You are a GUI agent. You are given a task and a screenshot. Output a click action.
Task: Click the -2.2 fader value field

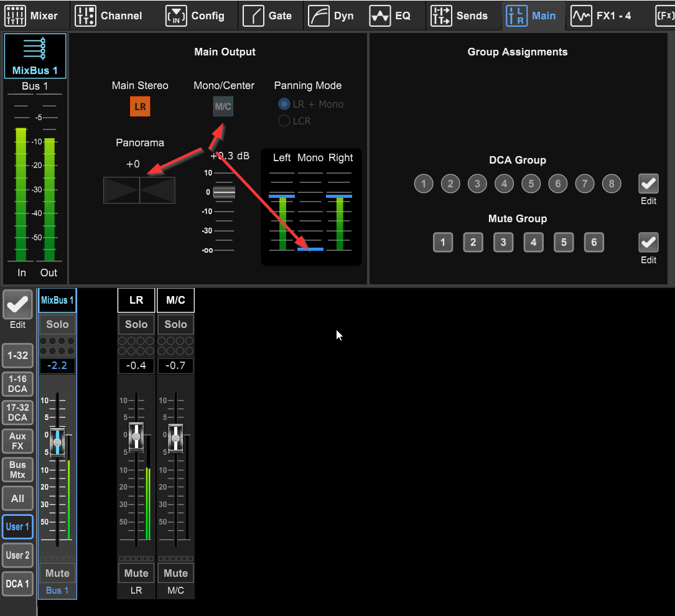tap(57, 365)
